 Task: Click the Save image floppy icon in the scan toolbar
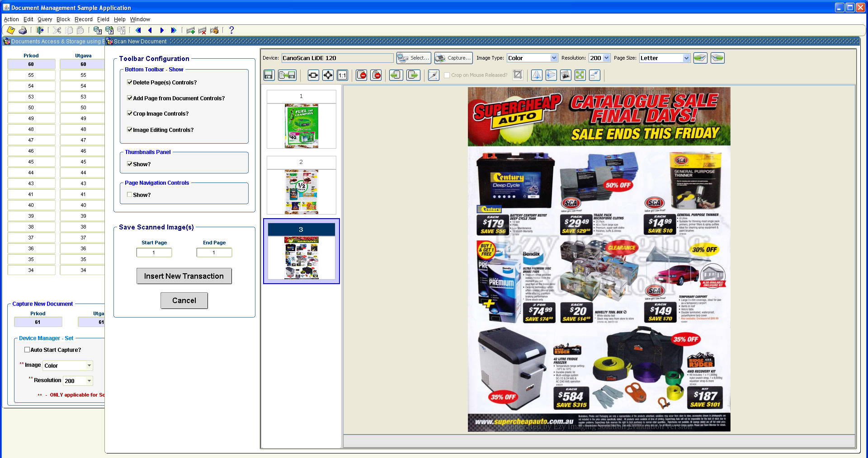pyautogui.click(x=269, y=75)
